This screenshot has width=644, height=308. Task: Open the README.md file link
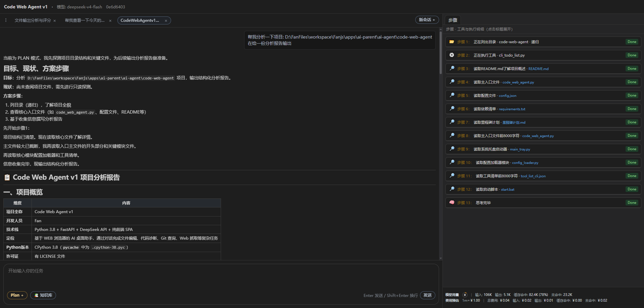pyautogui.click(x=538, y=69)
